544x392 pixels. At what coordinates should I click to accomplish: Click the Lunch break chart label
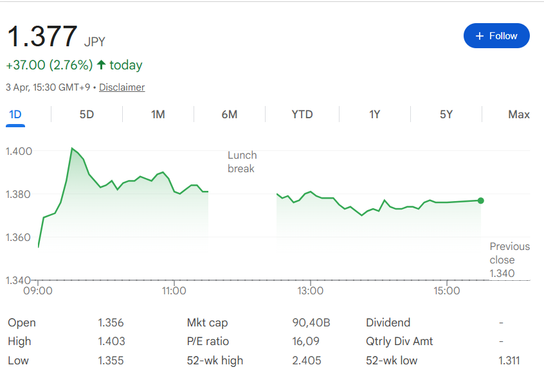[242, 162]
